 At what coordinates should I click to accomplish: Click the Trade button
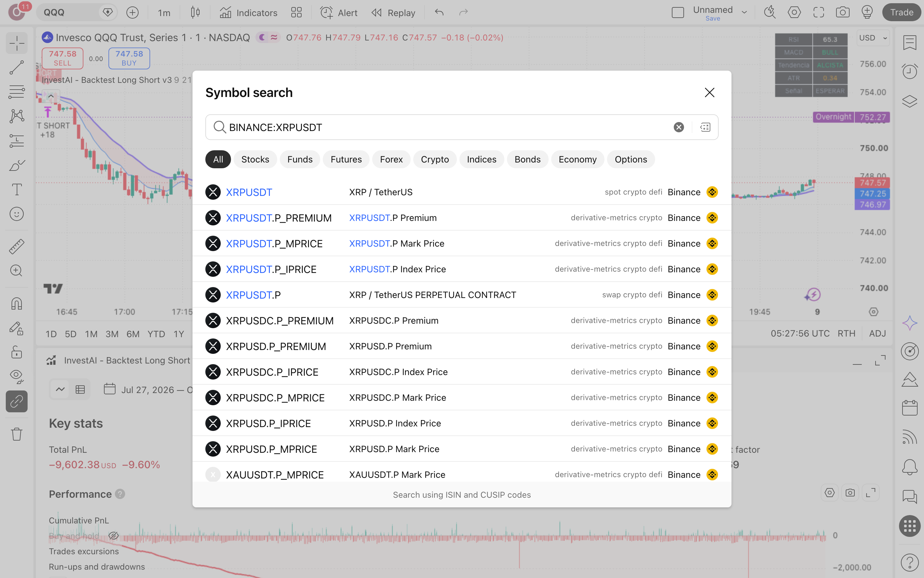coord(902,12)
